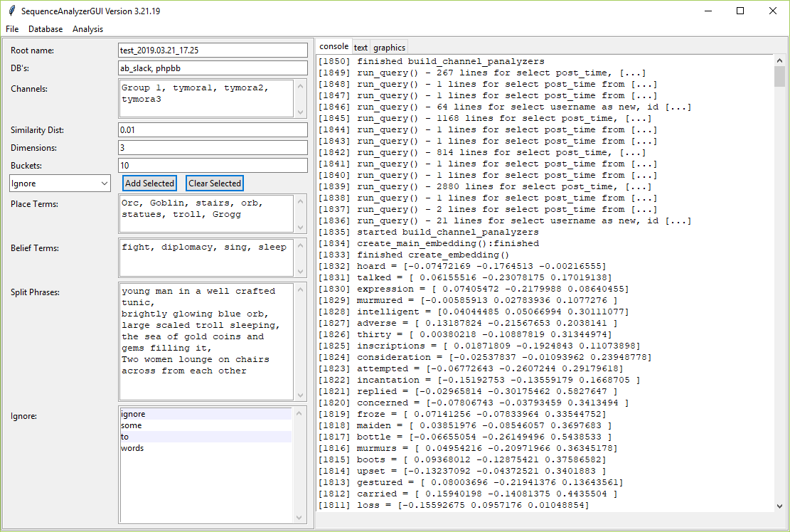This screenshot has height=532, width=790.
Task: Open the Analysis menu
Action: 87,29
